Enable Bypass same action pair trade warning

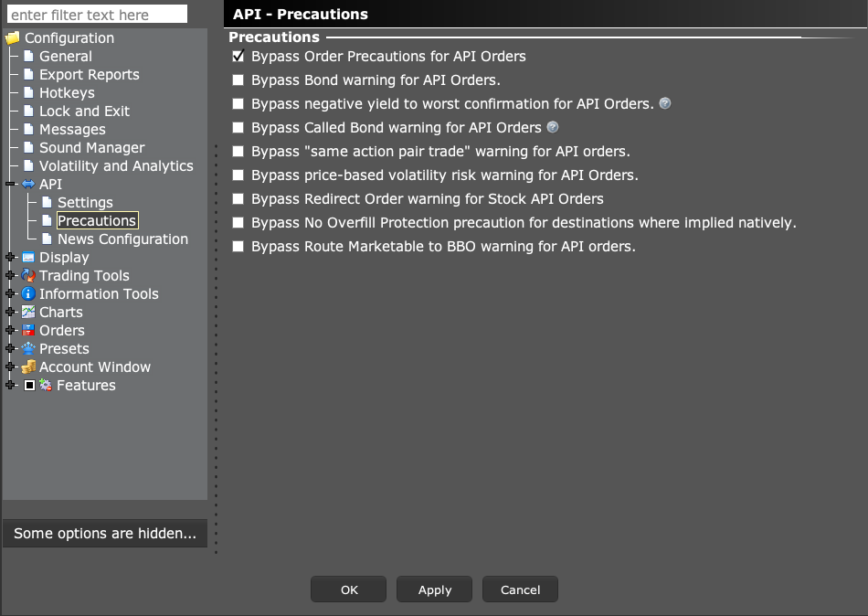click(x=238, y=151)
